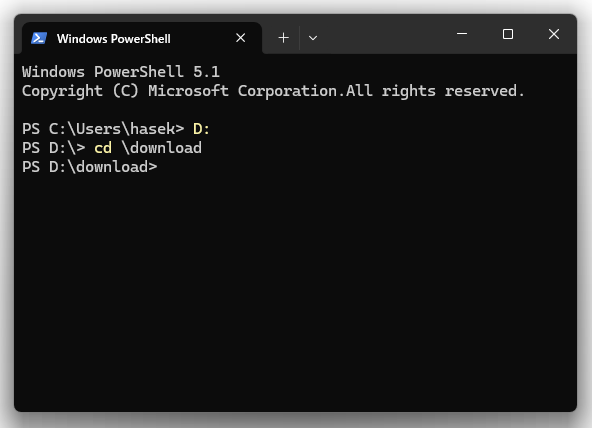The width and height of the screenshot is (592, 428).
Task: Click the yellow 'D:' command text
Action: tap(201, 129)
